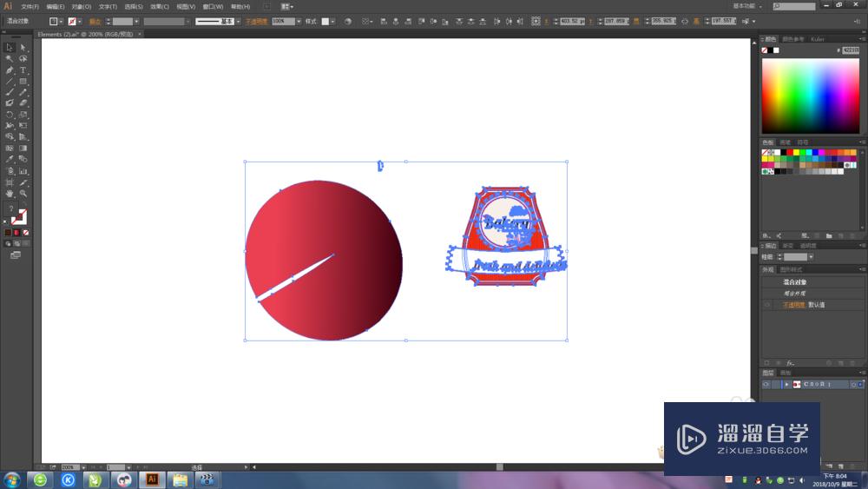Toggle opacity visibility in Appearance panel
Viewport: 868px width, 489px height.
tap(766, 305)
